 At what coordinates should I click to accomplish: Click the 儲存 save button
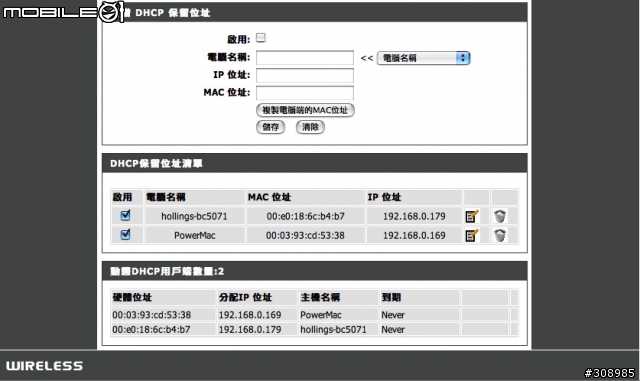point(270,127)
